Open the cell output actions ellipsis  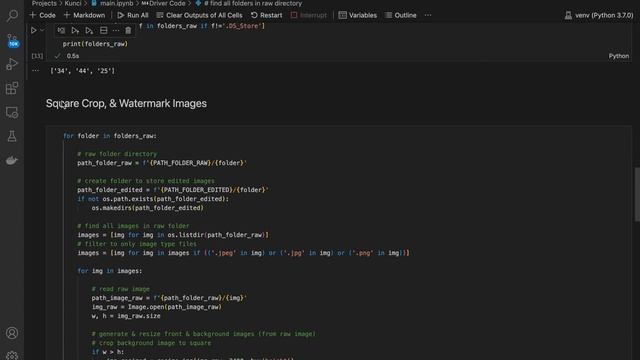coord(36,71)
